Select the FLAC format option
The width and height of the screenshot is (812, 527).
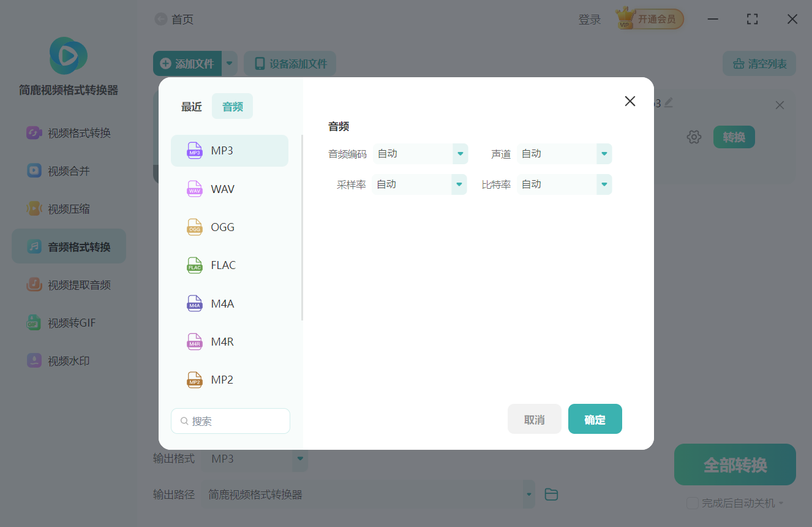point(230,265)
